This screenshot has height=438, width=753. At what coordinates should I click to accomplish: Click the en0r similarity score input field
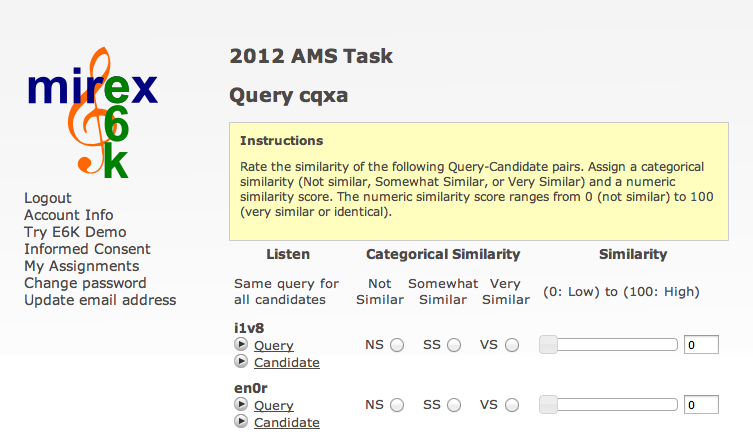[x=701, y=405]
